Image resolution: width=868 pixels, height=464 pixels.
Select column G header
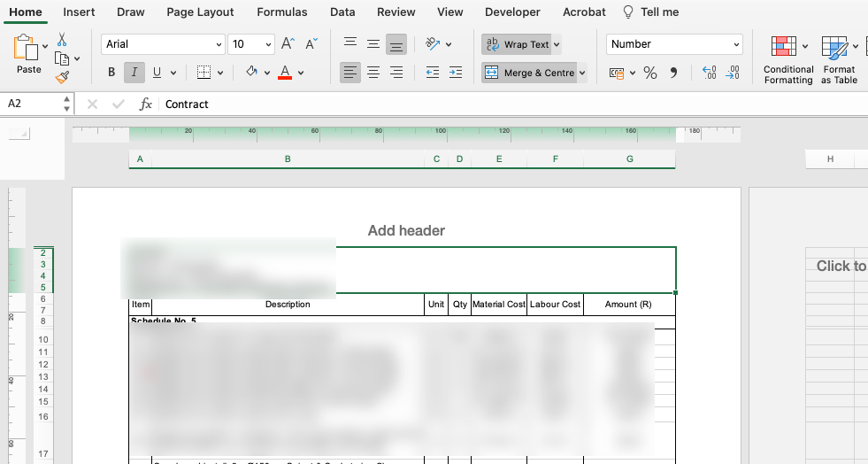pos(629,159)
